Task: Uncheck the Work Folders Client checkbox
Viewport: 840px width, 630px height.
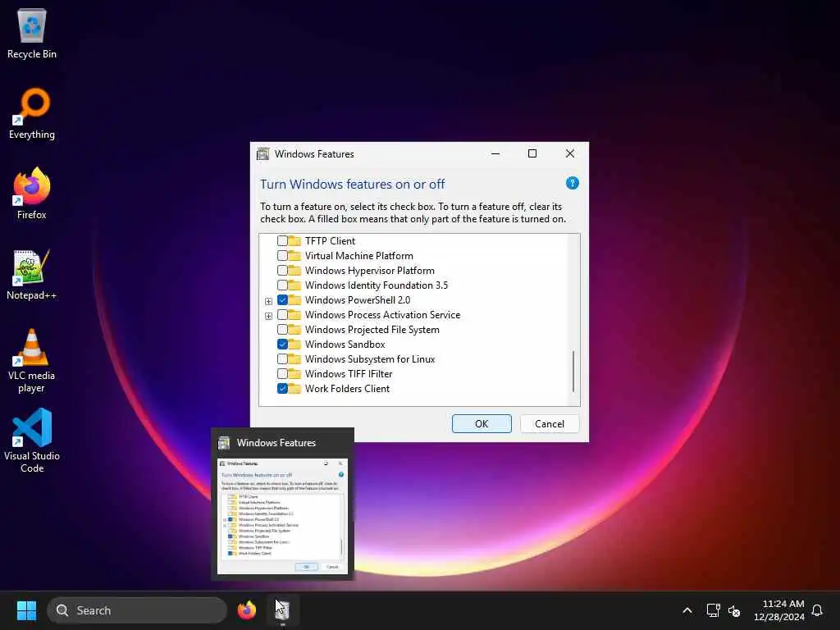Action: pyautogui.click(x=282, y=388)
